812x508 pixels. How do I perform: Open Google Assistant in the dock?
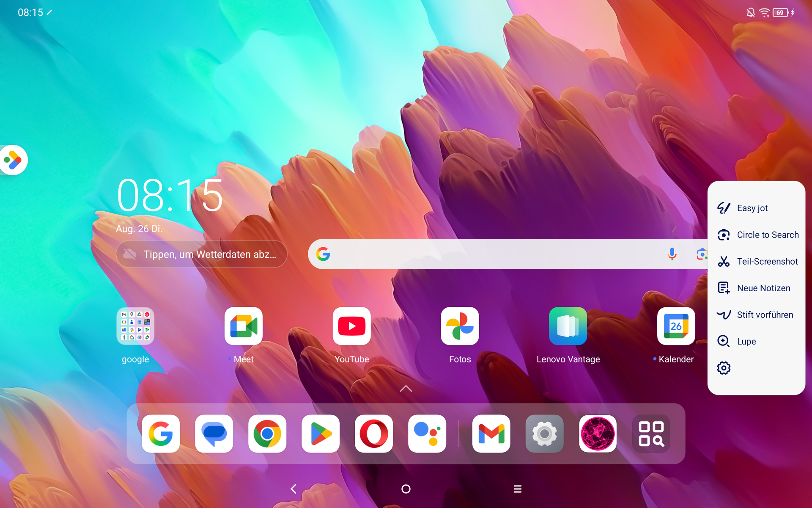pyautogui.click(x=427, y=433)
